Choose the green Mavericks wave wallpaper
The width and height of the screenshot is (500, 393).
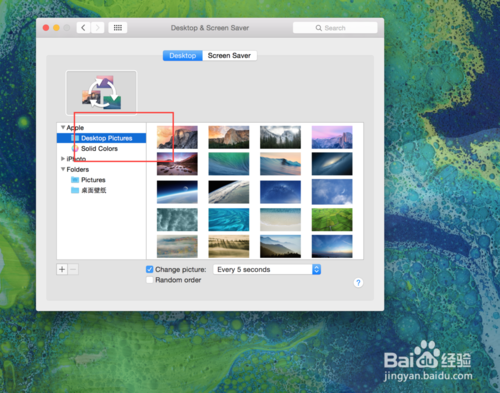(x=229, y=164)
